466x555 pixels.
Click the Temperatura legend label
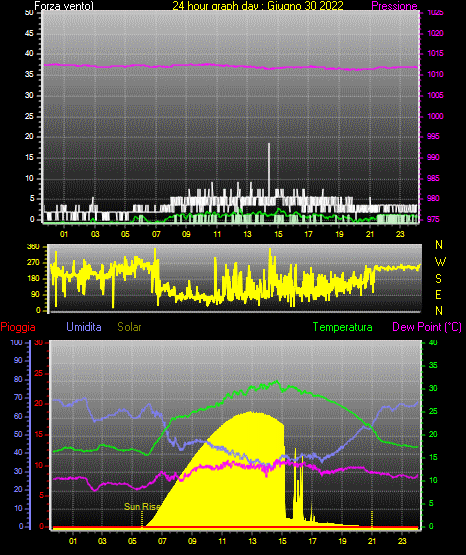pyautogui.click(x=343, y=327)
